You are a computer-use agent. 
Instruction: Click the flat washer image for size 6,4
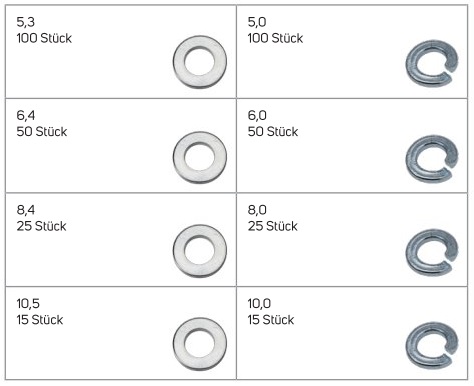pyautogui.click(x=200, y=157)
